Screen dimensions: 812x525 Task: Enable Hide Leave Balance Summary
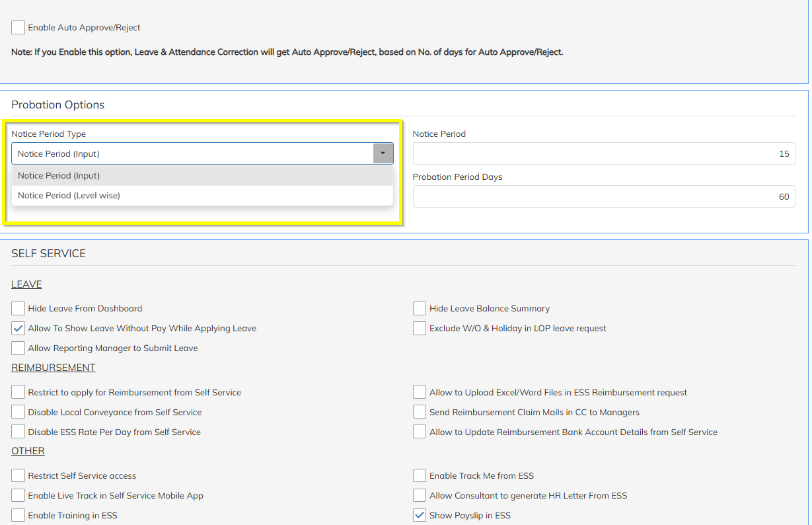[x=420, y=309]
